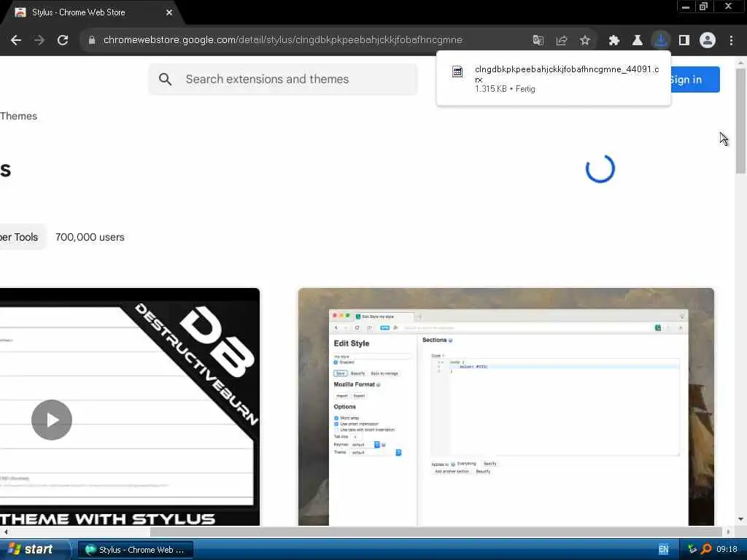
Task: Click the EN language indicator
Action: [x=663, y=550]
